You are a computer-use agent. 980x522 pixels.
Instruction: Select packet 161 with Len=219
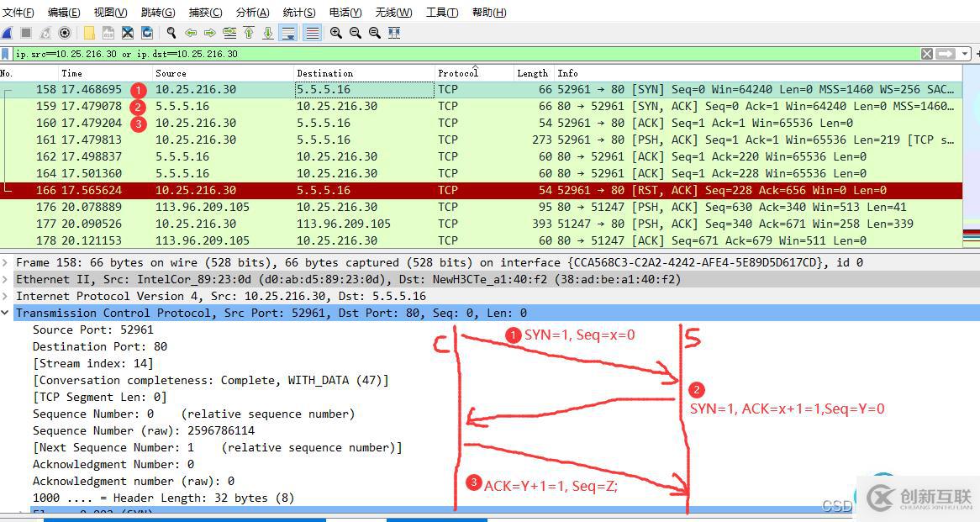(481, 140)
